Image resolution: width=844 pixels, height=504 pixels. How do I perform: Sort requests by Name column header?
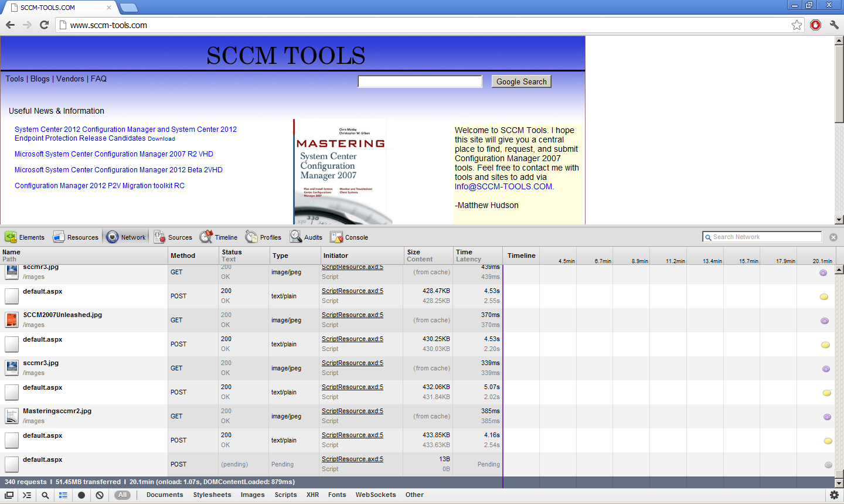12,252
